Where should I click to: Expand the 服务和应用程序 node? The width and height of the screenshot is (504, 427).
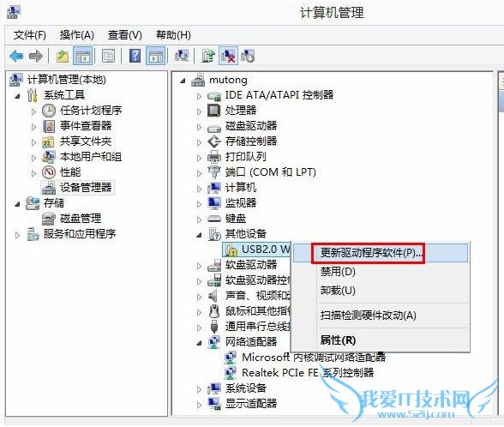tap(17, 235)
